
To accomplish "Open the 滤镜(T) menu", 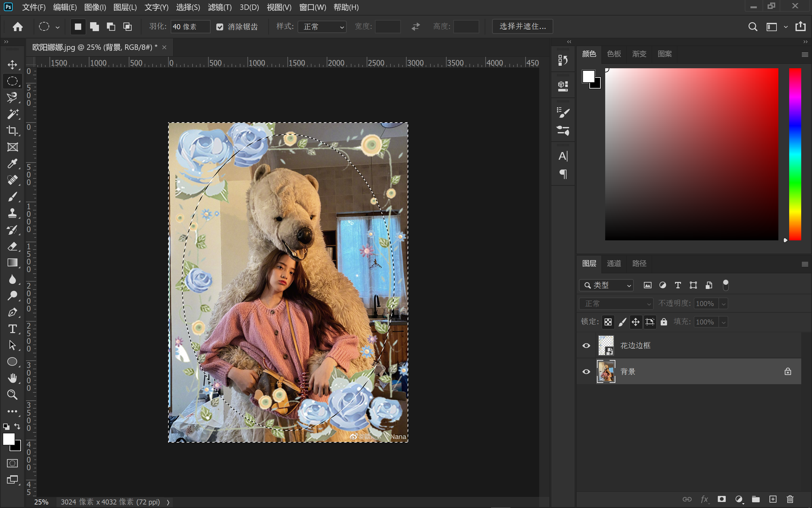I will [220, 7].
